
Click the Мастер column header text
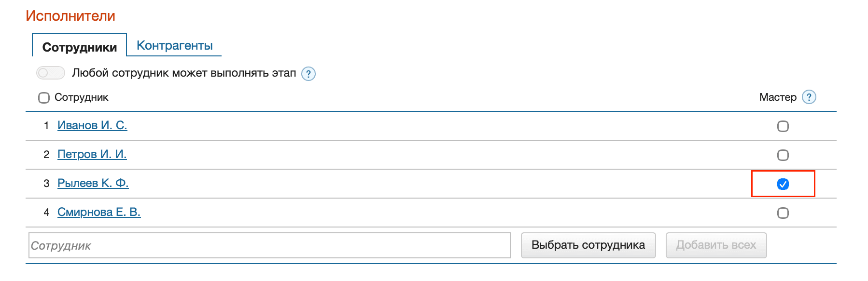click(777, 97)
